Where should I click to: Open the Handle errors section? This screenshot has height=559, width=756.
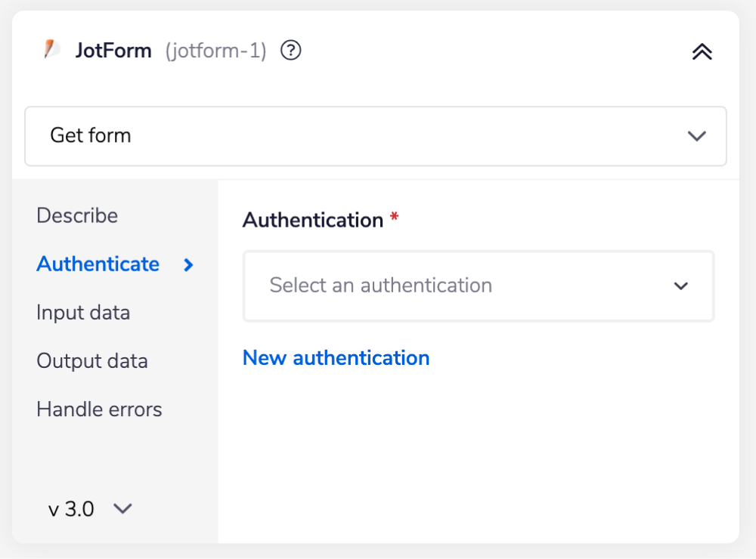99,409
